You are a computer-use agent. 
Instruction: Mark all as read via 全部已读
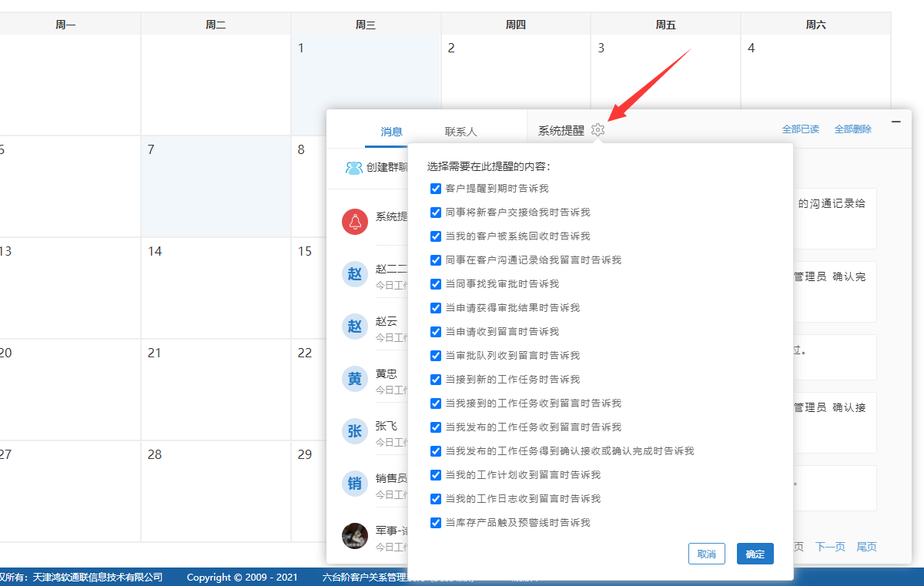800,129
